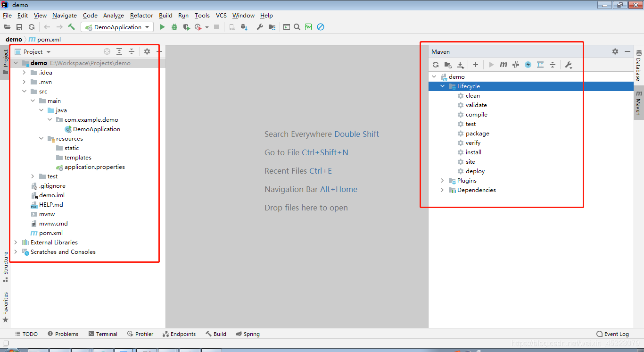The height and width of the screenshot is (352, 644).
Task: Click the Search Everywhere magnifier icon
Action: (297, 27)
